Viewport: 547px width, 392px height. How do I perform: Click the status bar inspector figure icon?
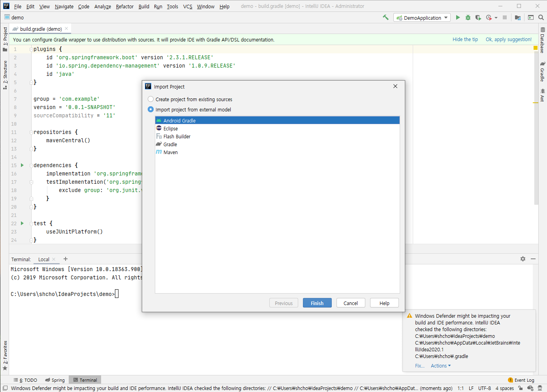pos(540,388)
